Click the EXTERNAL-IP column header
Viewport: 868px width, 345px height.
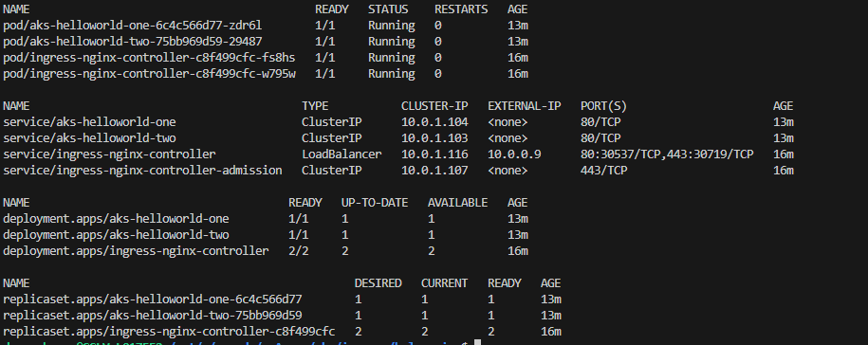click(525, 105)
